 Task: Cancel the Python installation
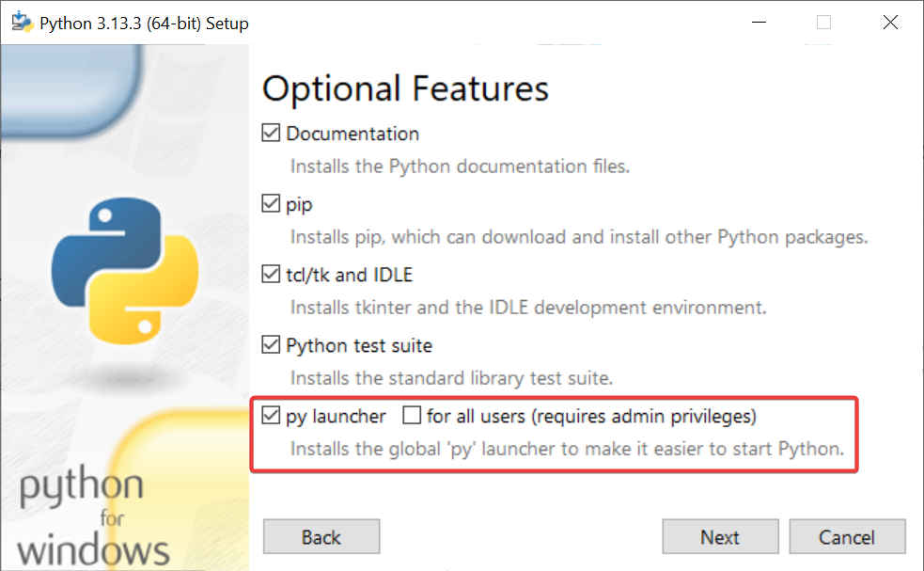(x=847, y=537)
